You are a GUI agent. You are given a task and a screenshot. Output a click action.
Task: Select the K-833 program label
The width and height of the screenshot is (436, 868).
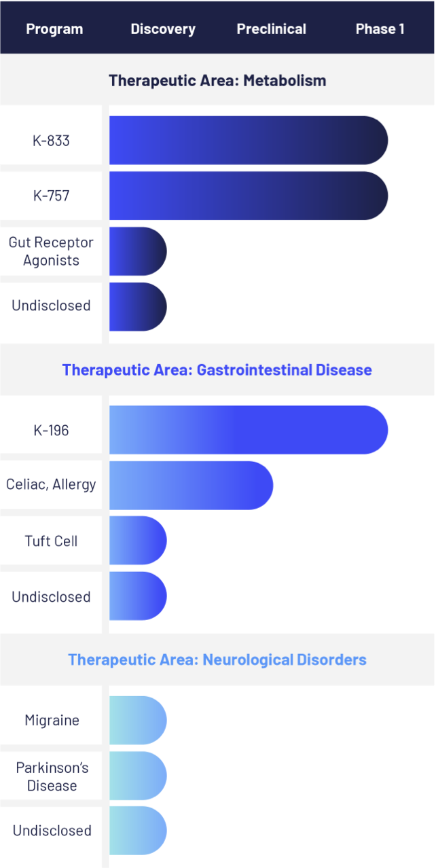(x=52, y=141)
